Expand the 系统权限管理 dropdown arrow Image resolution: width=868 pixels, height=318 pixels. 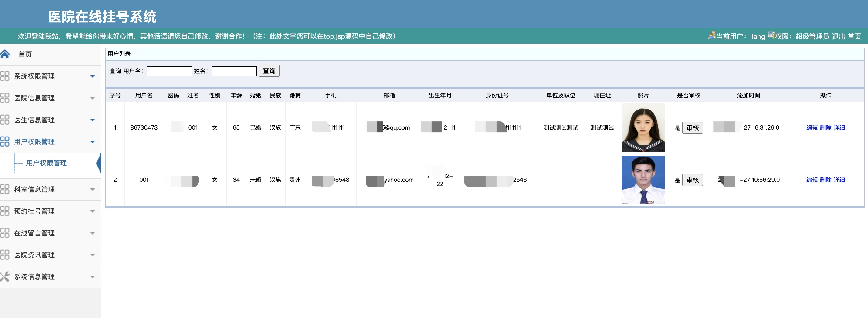tap(93, 76)
